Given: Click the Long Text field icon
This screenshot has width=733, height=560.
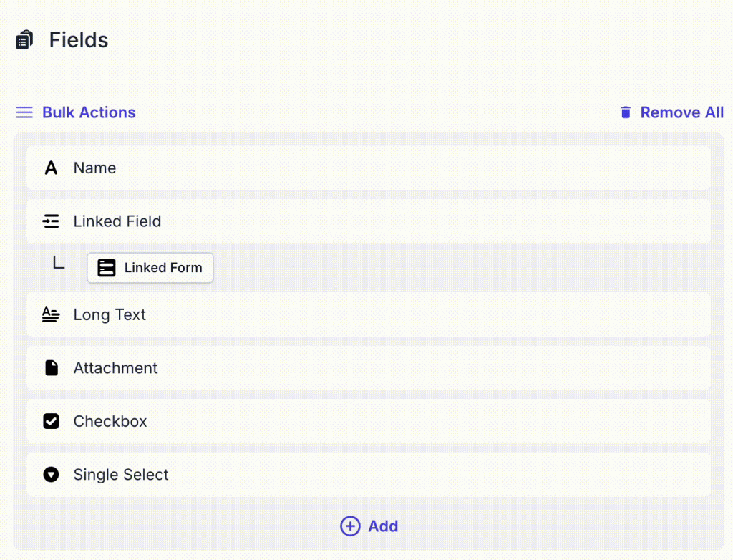Looking at the screenshot, I should 51,314.
